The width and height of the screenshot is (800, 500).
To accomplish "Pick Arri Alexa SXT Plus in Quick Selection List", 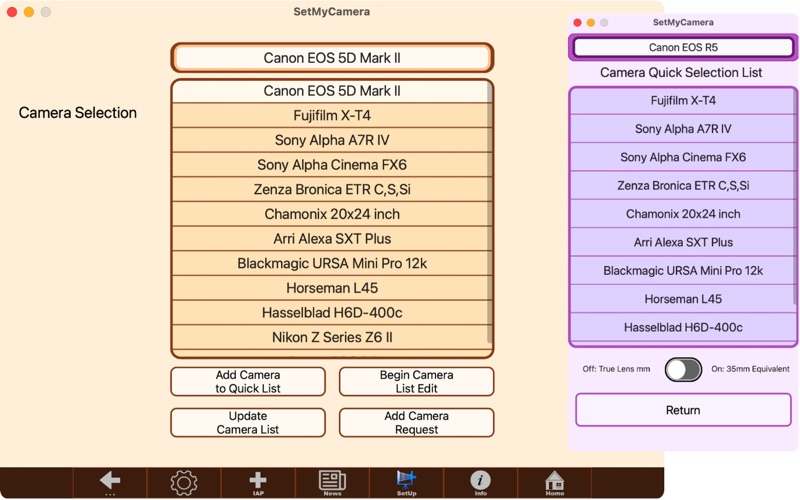I will (682, 242).
